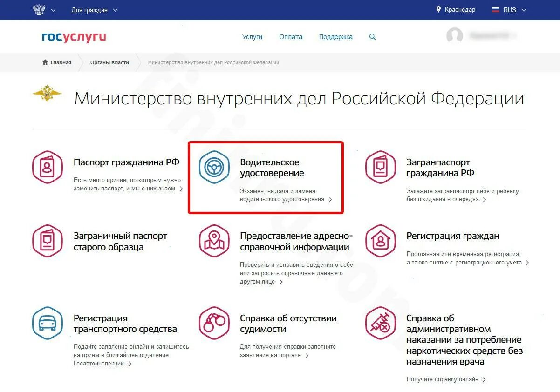Switch to the Оплата section
Viewport: 560px width, 392px height.
290,37
